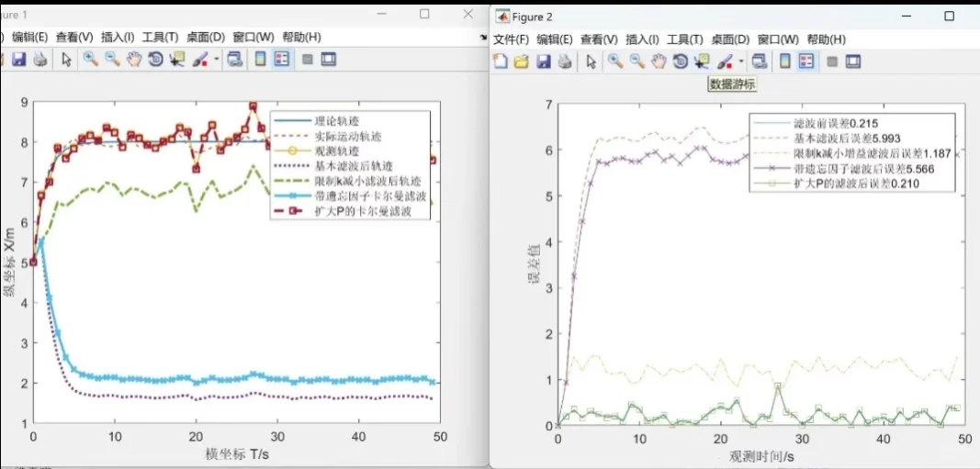This screenshot has width=980, height=469.
Task: Open 窗口(W) menu in Figure 1
Action: coord(253,37)
